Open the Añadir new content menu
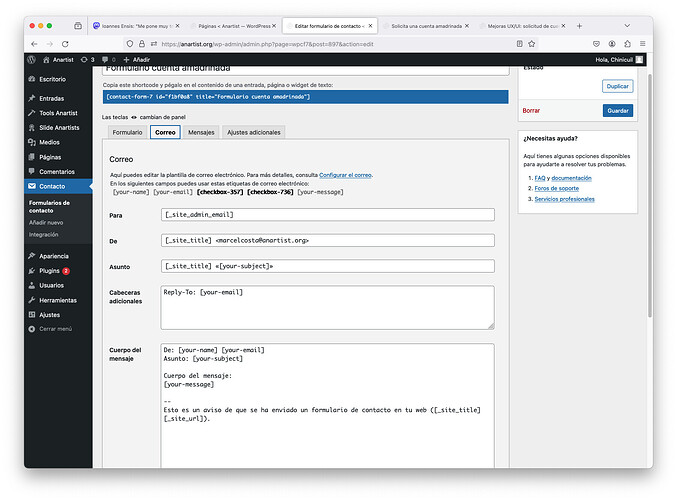This screenshot has width=676, height=500. point(136,60)
